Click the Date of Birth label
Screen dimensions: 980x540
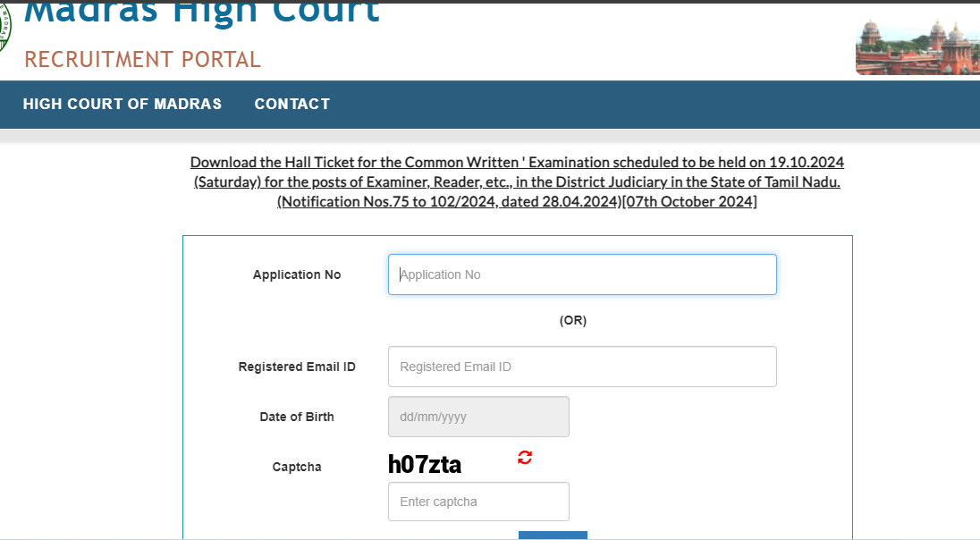coord(296,417)
